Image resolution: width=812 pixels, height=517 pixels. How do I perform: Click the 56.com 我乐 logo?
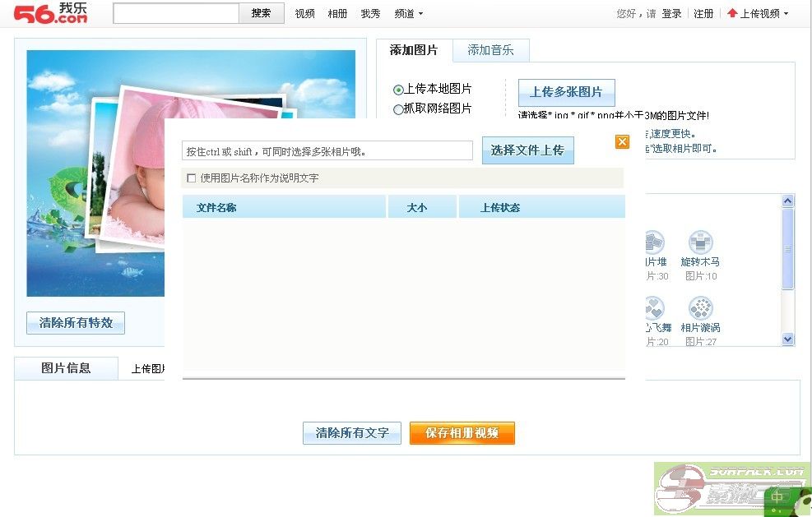click(x=50, y=12)
